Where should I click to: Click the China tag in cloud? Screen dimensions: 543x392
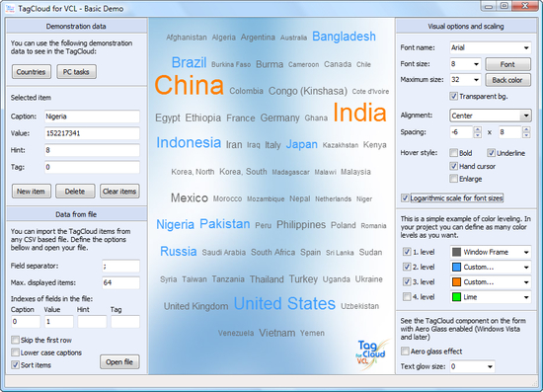point(190,85)
